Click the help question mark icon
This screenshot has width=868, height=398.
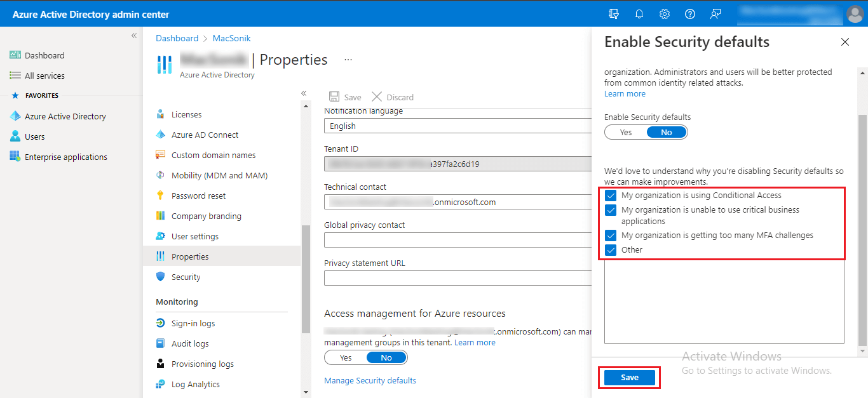point(690,14)
